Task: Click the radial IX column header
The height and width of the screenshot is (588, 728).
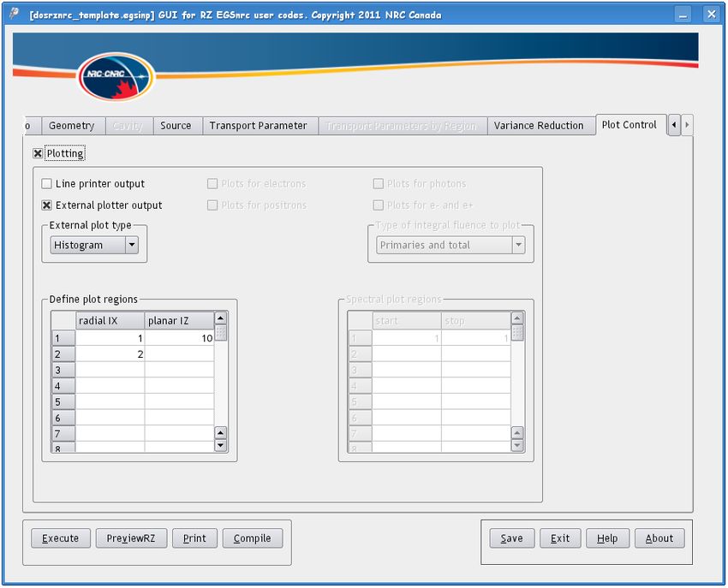Action: coord(110,321)
